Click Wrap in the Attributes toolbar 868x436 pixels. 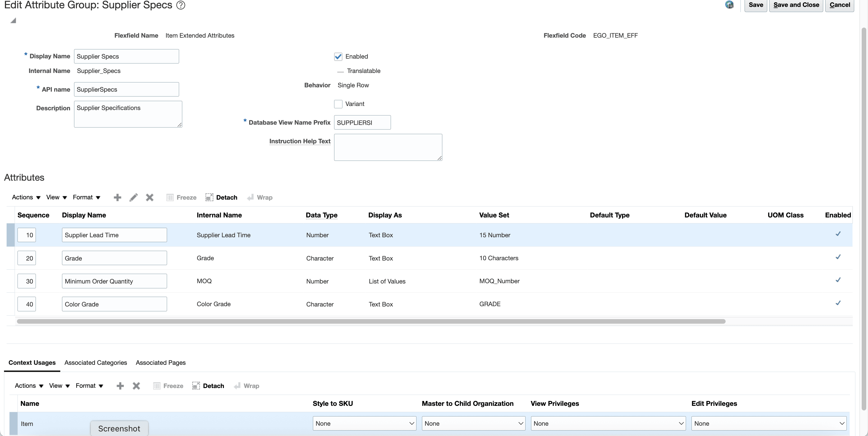pos(260,197)
